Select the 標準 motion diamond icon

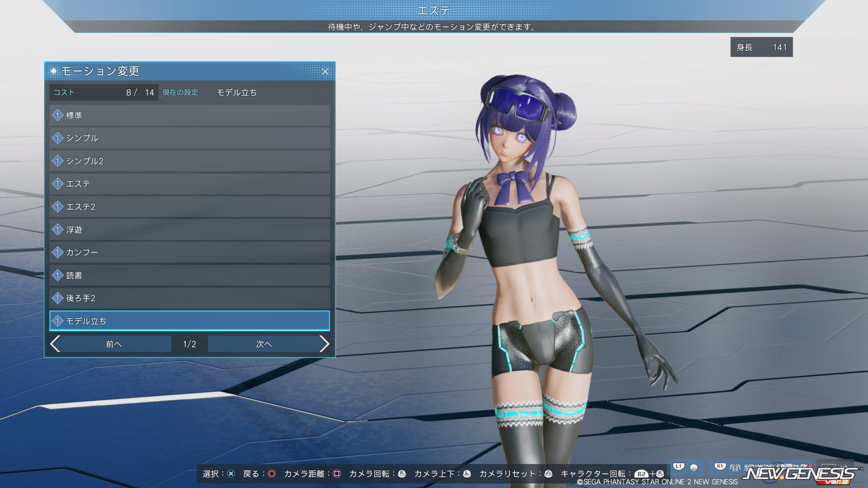(x=57, y=115)
